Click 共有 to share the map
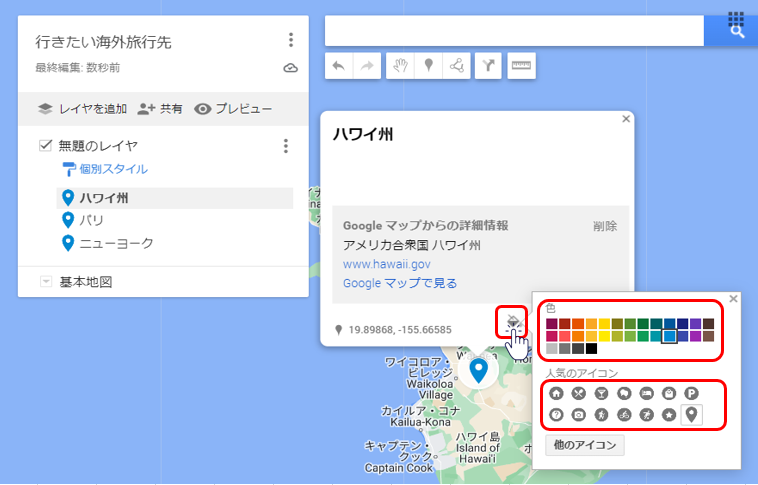 coord(160,109)
